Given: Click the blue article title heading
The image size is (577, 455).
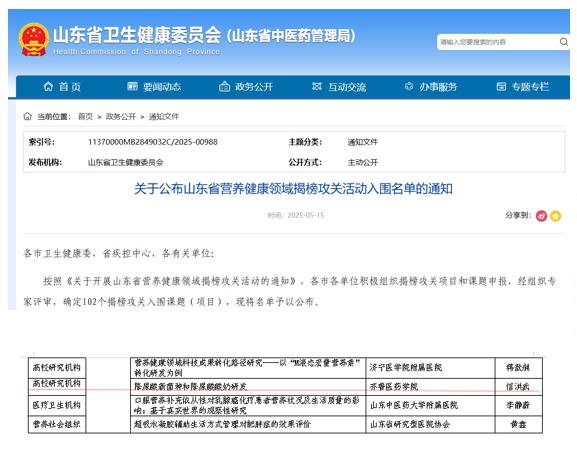Looking at the screenshot, I should tap(293, 189).
